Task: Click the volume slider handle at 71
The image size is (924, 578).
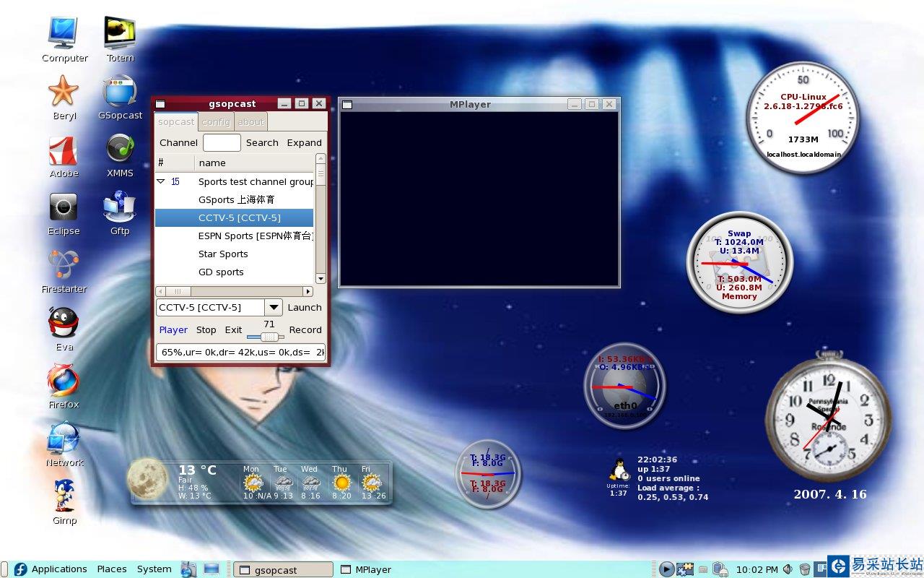Action: pos(269,337)
